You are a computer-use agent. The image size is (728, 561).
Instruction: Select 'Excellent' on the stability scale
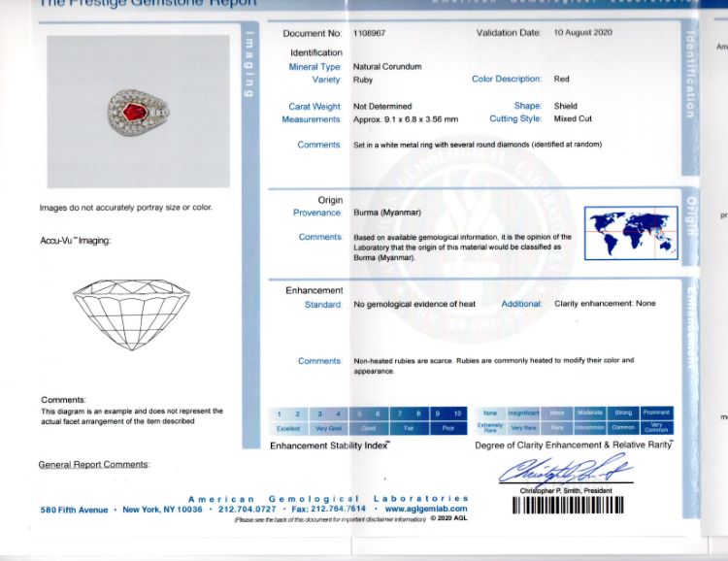pyautogui.click(x=288, y=428)
